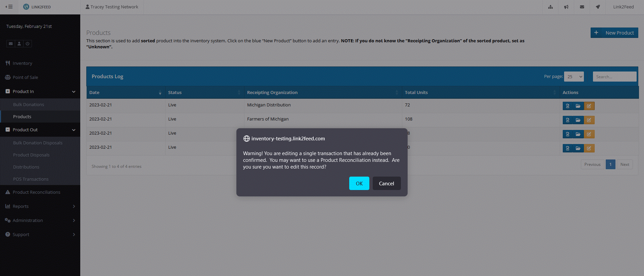Edit the Michigan Distribution record

(x=589, y=106)
